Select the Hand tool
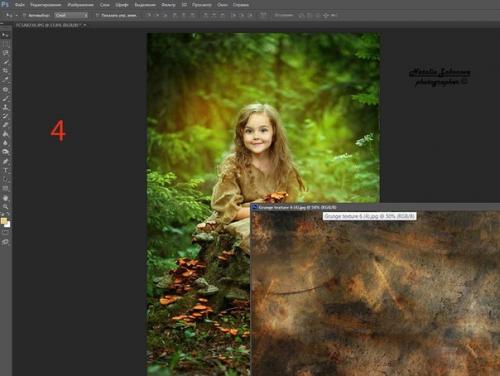Screen dimensions: 500x376 [x=5, y=198]
